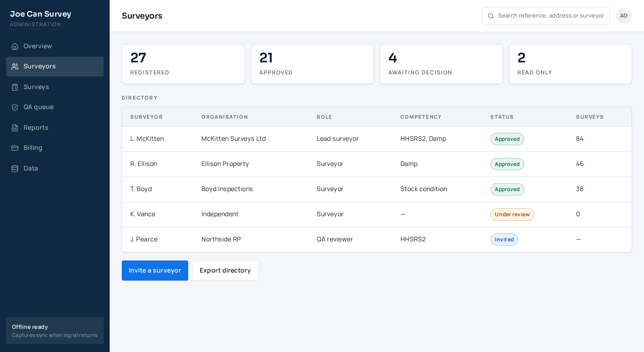Open Overview via the home icon

point(15,46)
